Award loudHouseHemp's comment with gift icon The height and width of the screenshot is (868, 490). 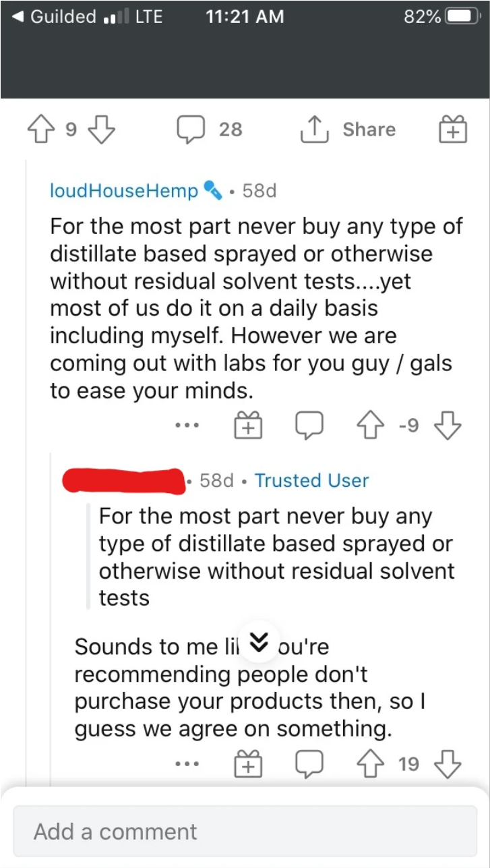[247, 426]
